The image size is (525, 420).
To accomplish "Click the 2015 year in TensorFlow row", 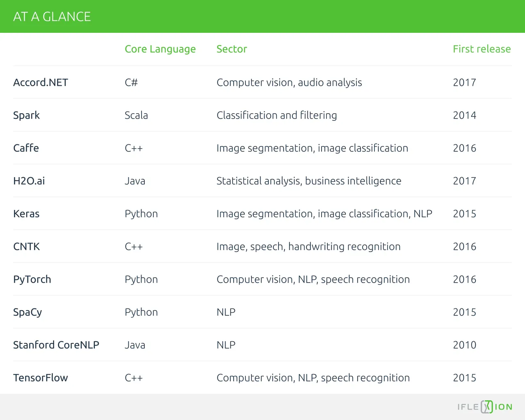I will [x=465, y=378].
